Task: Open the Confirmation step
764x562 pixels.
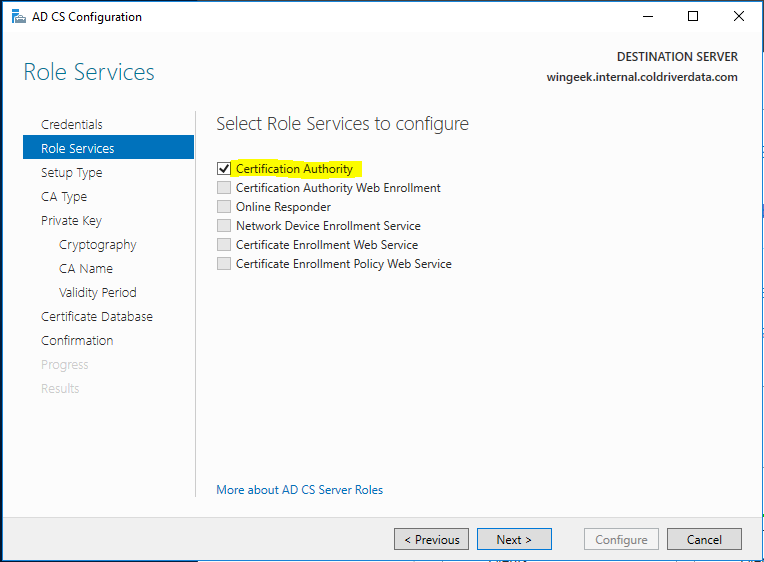Action: 77,340
